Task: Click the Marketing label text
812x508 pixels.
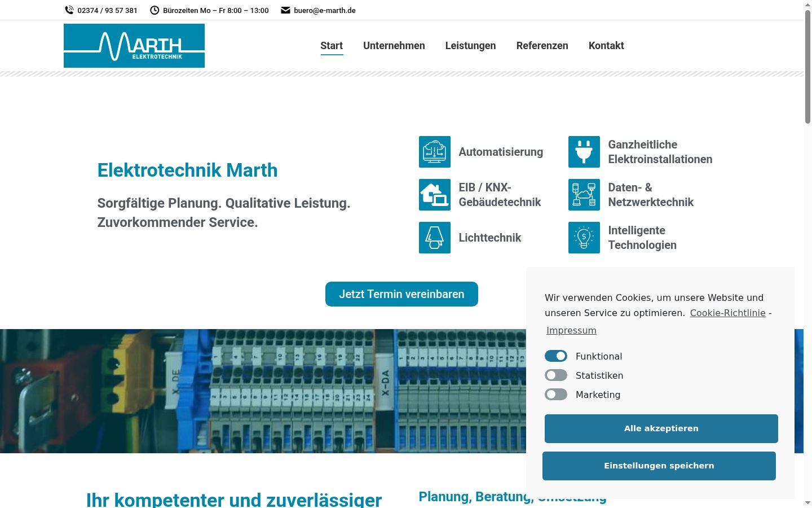Action: (598, 395)
